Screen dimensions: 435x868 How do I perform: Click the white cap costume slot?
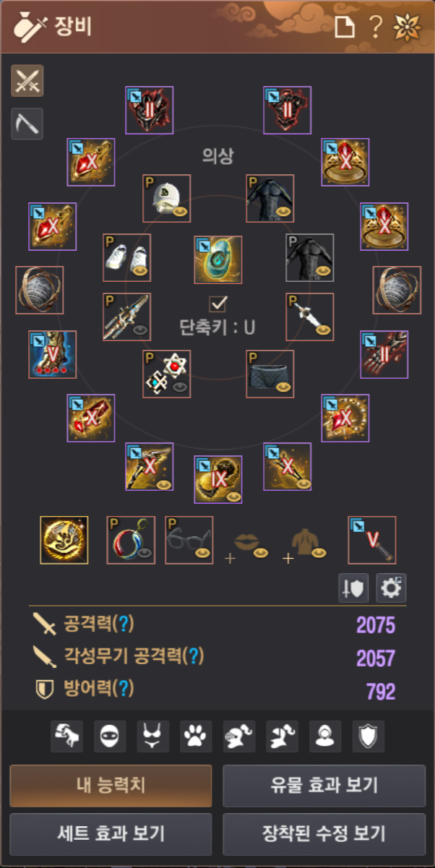pos(167,198)
